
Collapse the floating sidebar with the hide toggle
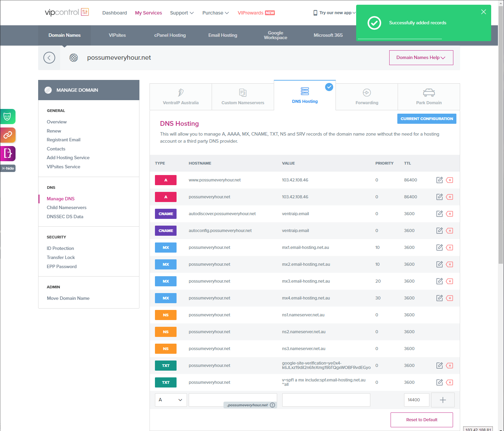[7, 168]
